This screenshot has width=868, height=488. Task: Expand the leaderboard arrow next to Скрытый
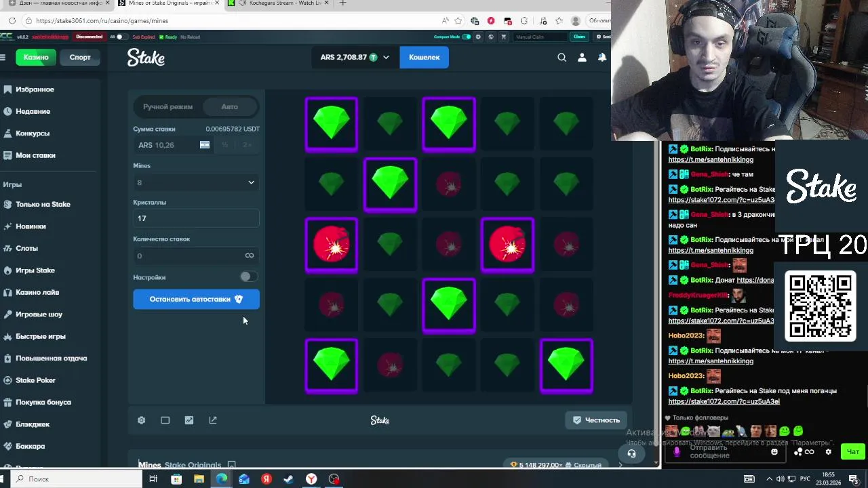[x=620, y=465]
